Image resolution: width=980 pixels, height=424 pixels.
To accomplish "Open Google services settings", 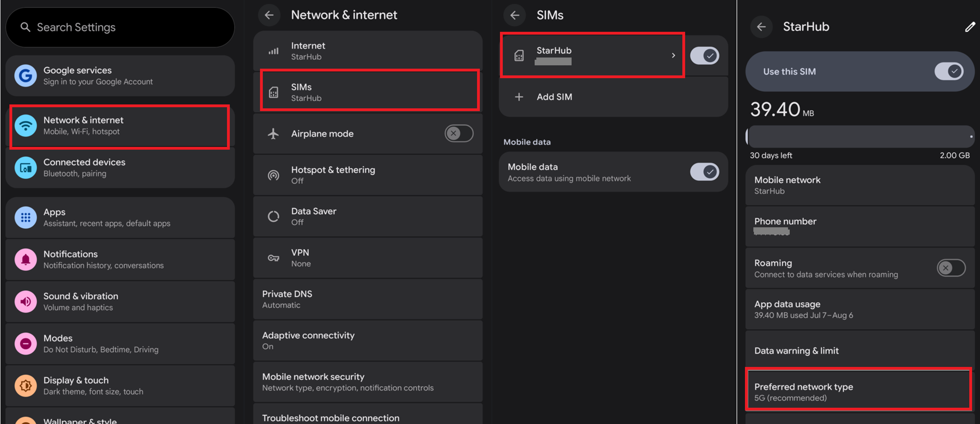I will pyautogui.click(x=120, y=75).
